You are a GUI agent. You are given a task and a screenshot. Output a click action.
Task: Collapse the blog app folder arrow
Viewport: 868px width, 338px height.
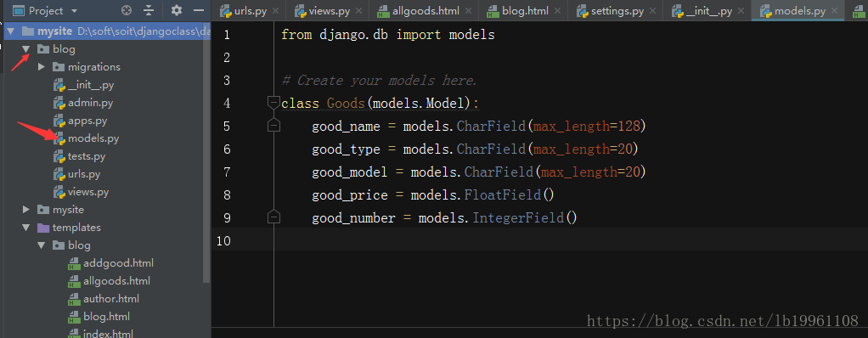(26, 49)
